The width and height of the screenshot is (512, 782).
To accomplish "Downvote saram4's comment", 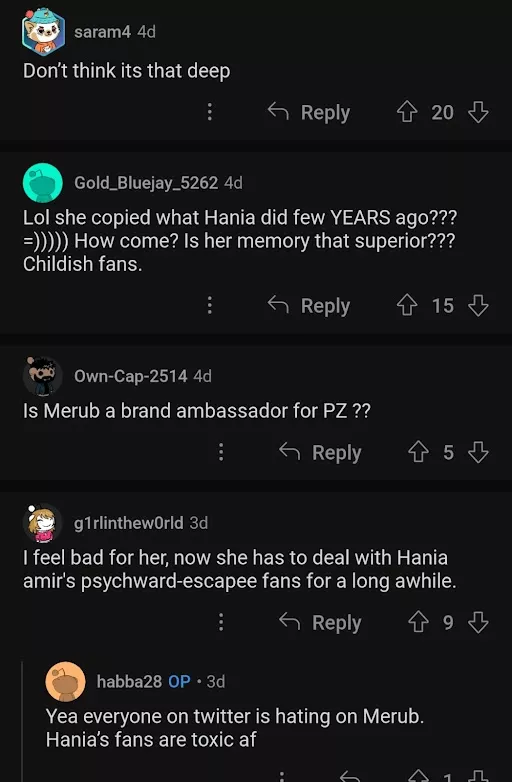I will click(x=478, y=112).
